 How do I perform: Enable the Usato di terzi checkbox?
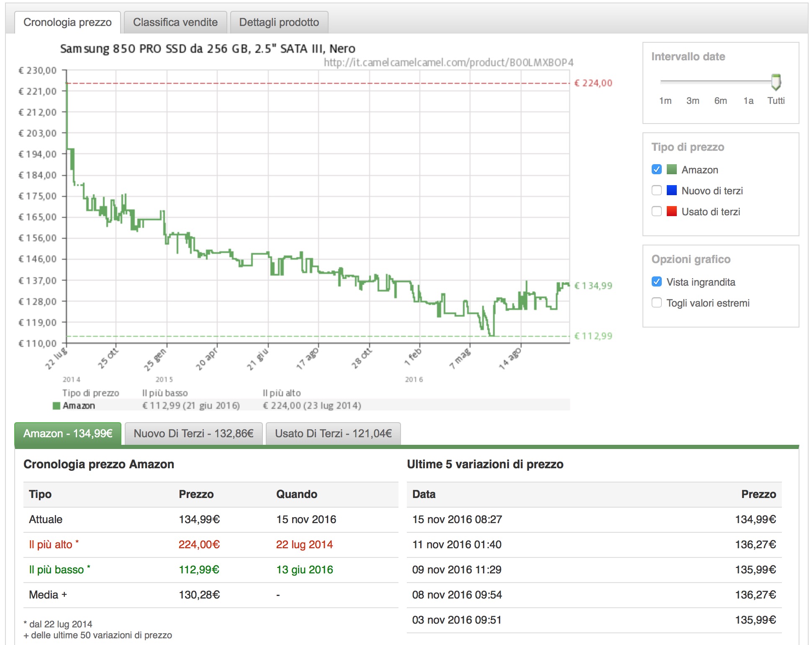point(657,211)
